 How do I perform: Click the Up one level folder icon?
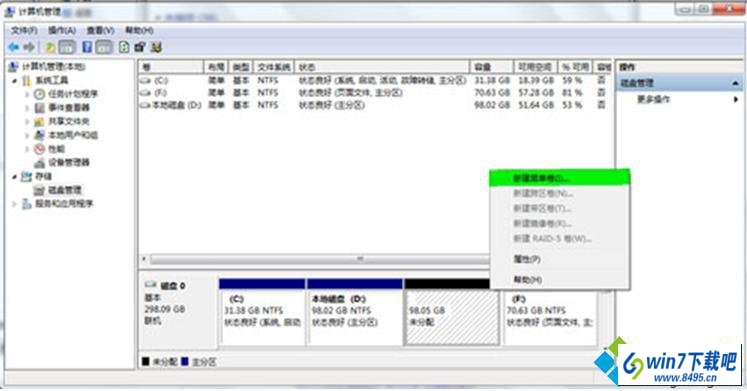pos(50,47)
